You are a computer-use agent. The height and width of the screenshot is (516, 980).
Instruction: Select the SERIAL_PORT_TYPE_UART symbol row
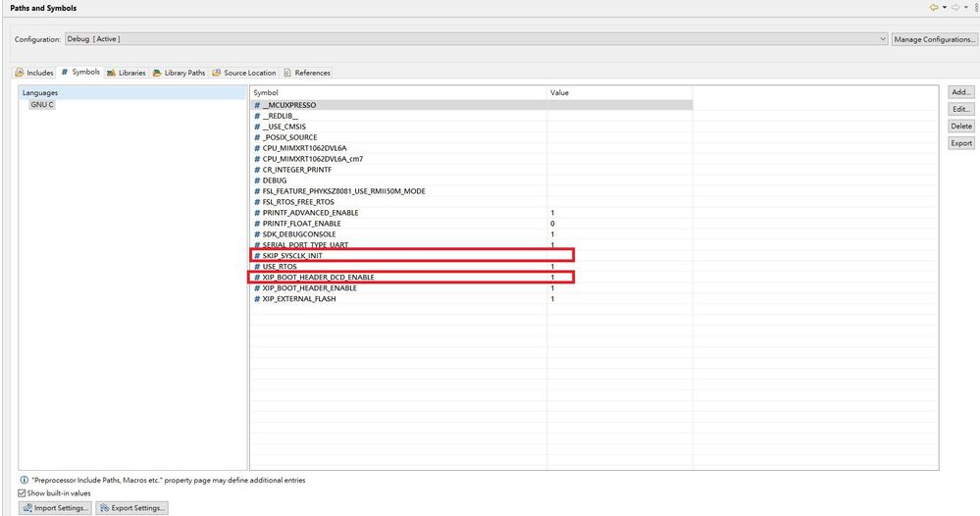click(471, 245)
